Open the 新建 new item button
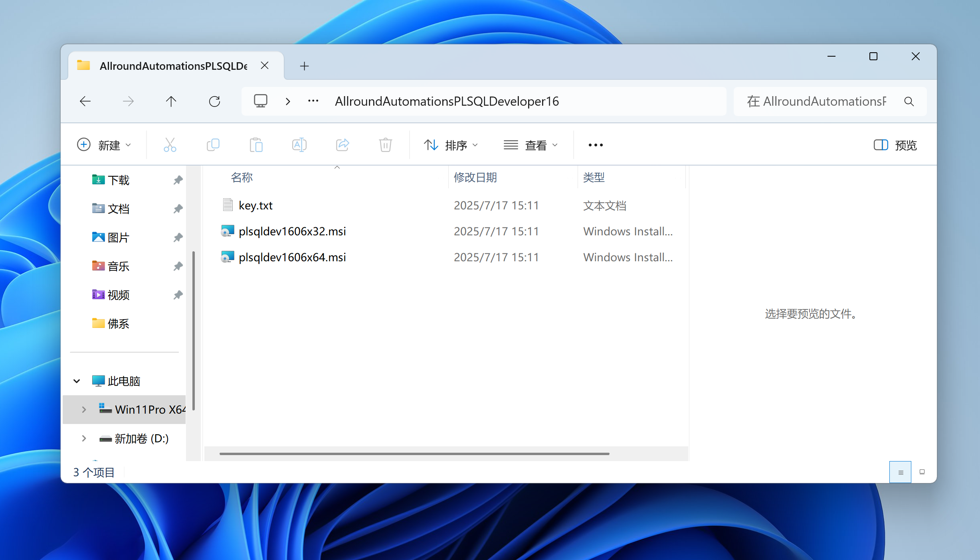 pyautogui.click(x=104, y=145)
